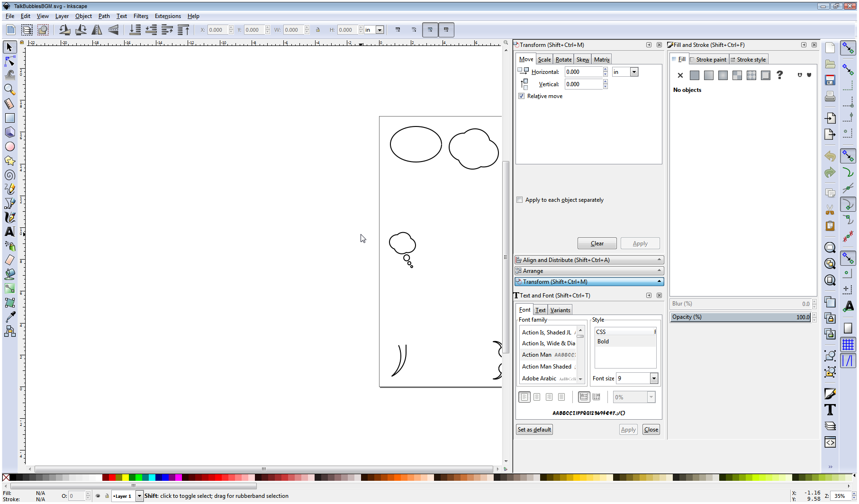
Task: Open the Path menu
Action: pos(104,16)
